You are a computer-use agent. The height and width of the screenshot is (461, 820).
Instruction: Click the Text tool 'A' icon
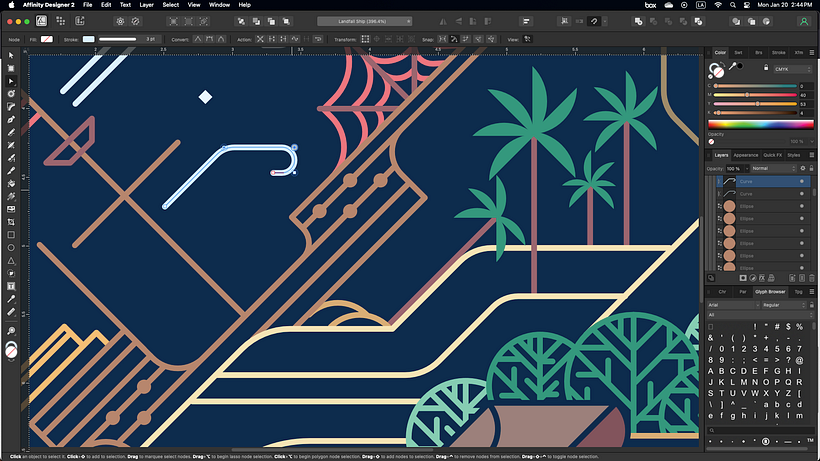tap(11, 285)
